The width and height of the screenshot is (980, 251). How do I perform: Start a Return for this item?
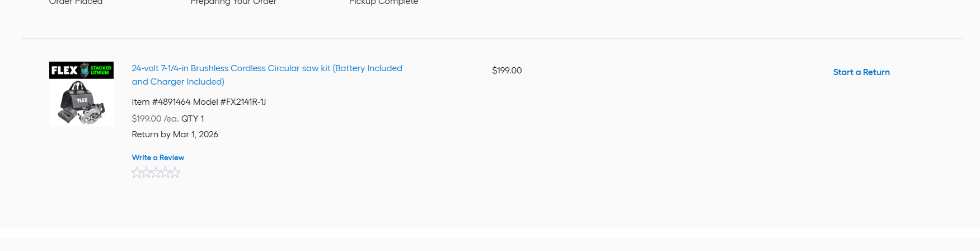tap(861, 72)
